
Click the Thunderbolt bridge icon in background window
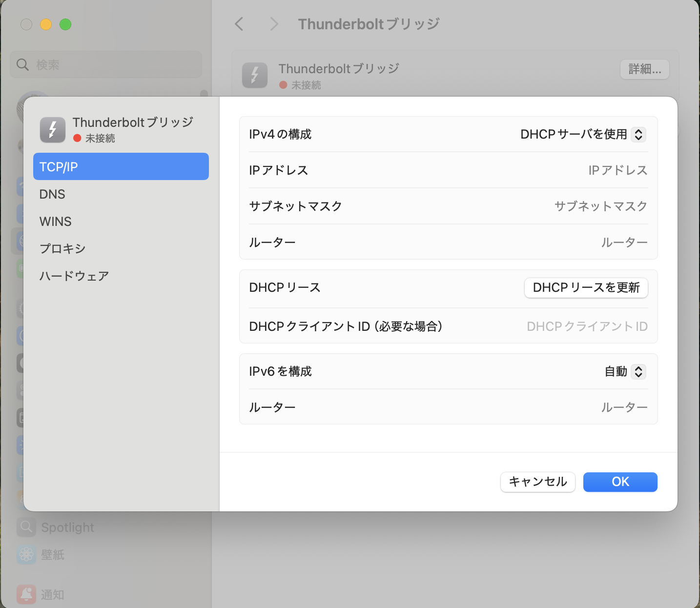click(255, 75)
